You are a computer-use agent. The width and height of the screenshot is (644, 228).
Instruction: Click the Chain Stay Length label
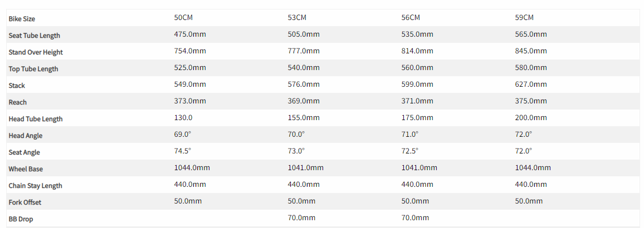35,186
